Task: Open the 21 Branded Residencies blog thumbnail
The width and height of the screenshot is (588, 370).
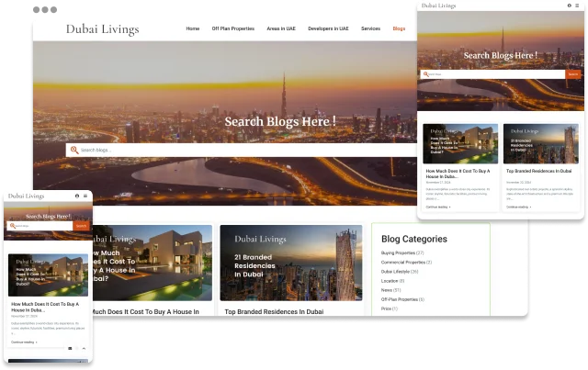Action: point(291,263)
